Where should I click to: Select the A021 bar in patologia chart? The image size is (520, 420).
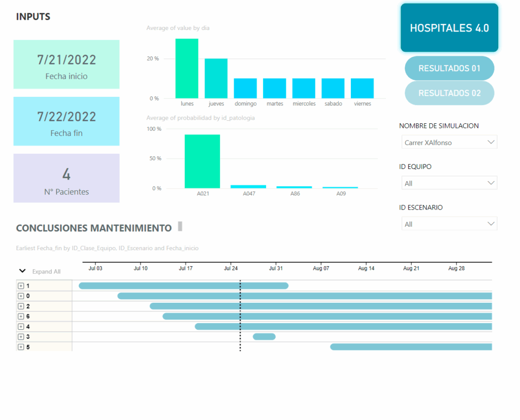(x=202, y=161)
